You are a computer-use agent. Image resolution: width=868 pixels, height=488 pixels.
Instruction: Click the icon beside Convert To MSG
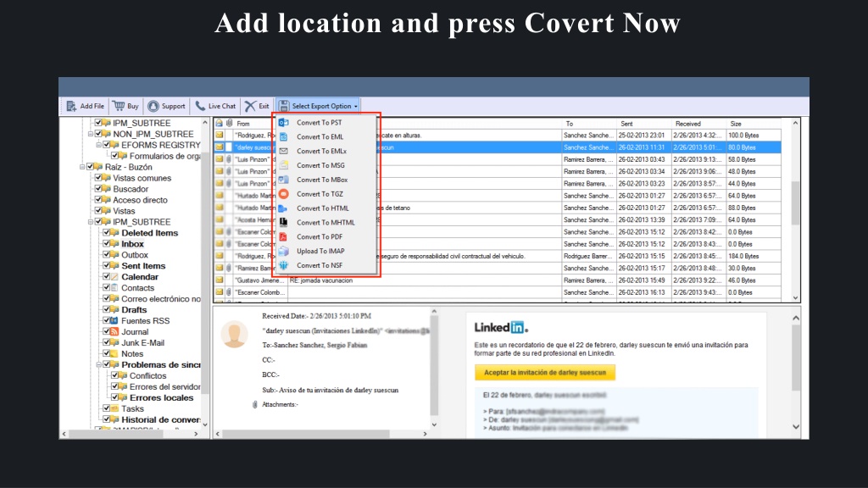point(283,165)
